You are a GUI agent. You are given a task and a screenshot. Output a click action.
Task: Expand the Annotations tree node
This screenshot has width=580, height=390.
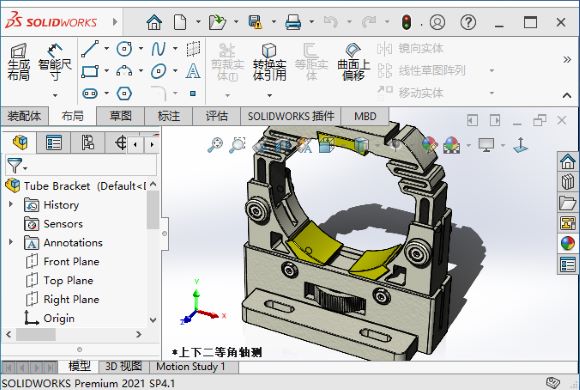11,242
